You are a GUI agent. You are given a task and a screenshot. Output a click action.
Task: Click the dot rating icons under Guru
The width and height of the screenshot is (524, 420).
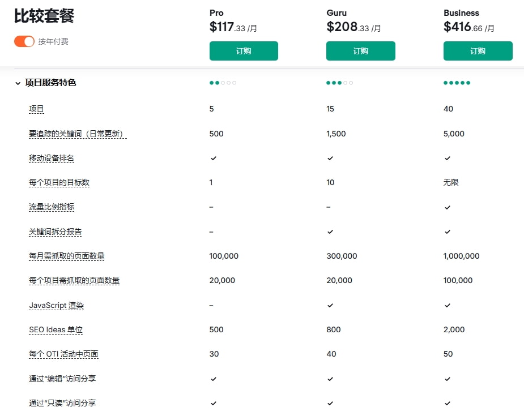[x=339, y=83]
